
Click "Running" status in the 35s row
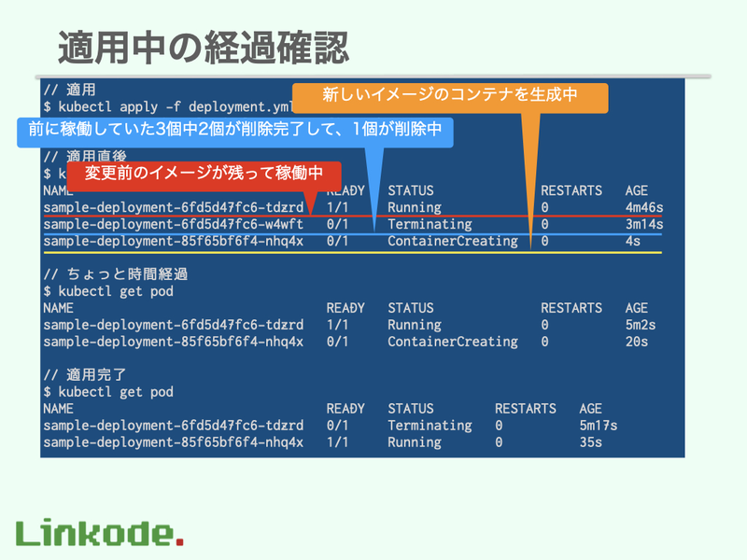click(415, 442)
